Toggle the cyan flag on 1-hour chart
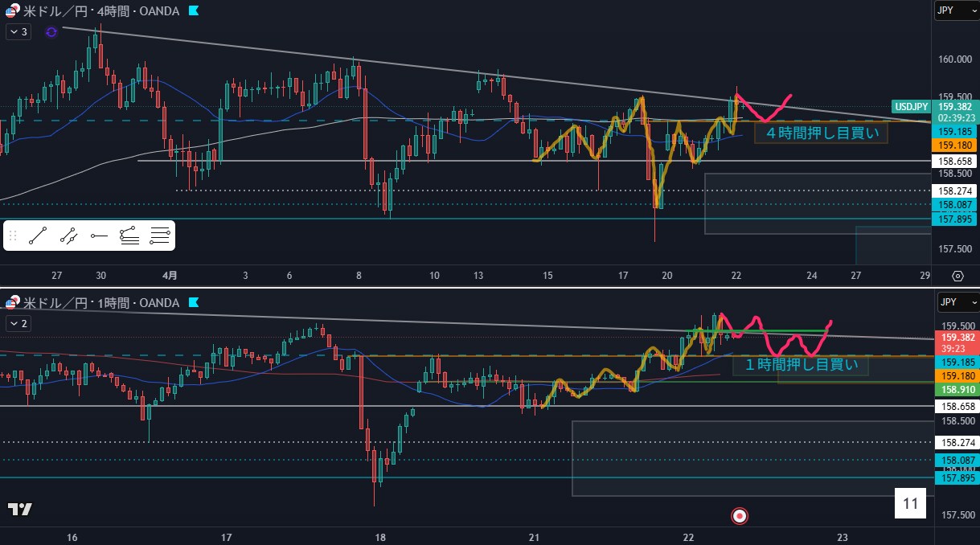 (x=194, y=303)
